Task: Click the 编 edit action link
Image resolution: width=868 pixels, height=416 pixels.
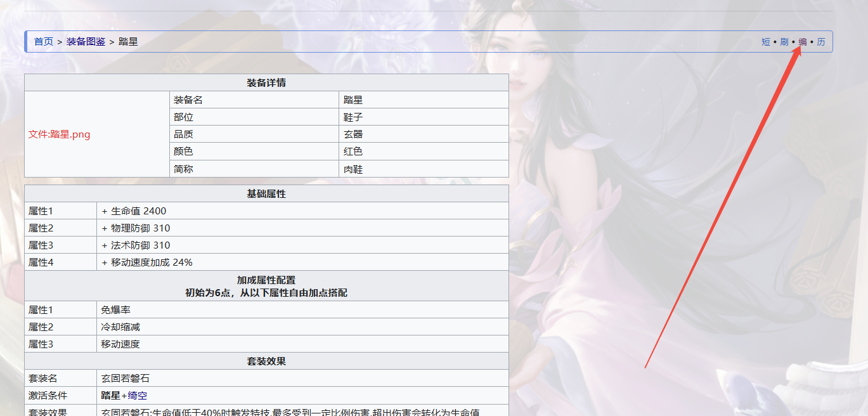Action: coord(803,42)
